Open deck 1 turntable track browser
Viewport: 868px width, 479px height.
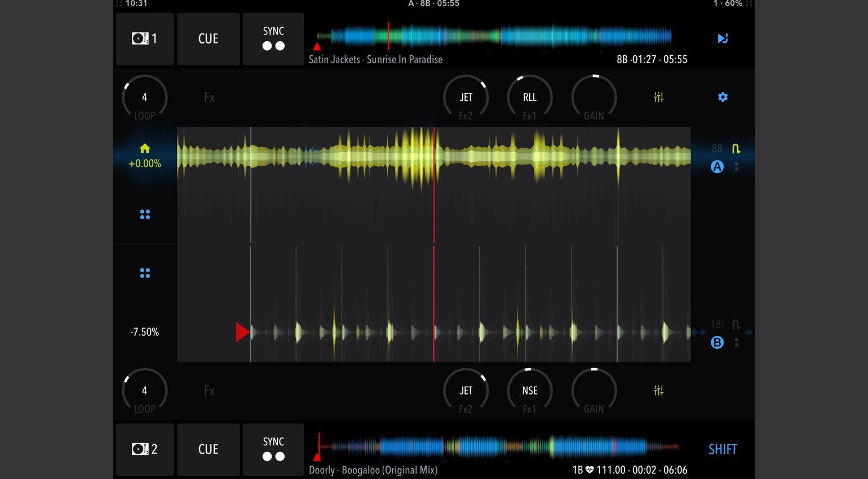click(x=144, y=39)
